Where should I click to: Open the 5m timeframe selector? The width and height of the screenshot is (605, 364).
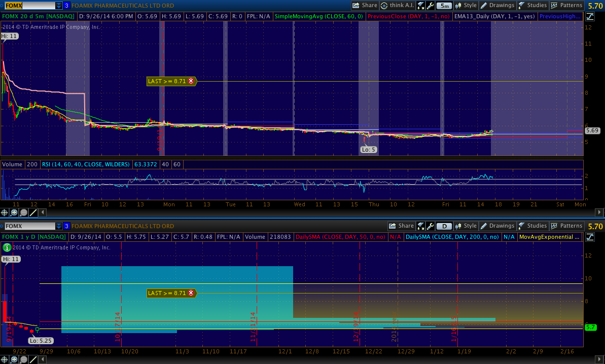444,6
